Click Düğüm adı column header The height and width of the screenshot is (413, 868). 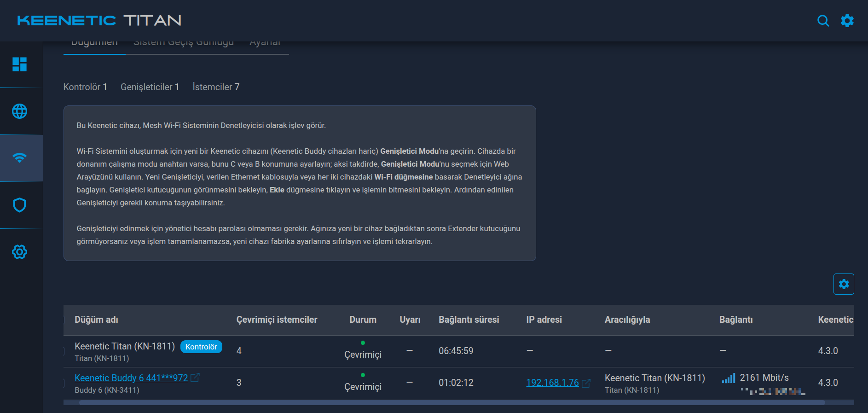[x=96, y=320]
